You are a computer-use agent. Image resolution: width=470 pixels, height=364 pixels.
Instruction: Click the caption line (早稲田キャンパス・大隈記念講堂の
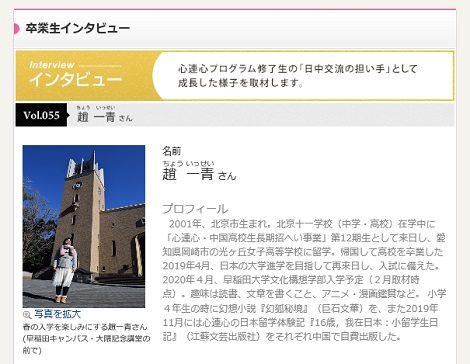86,339
